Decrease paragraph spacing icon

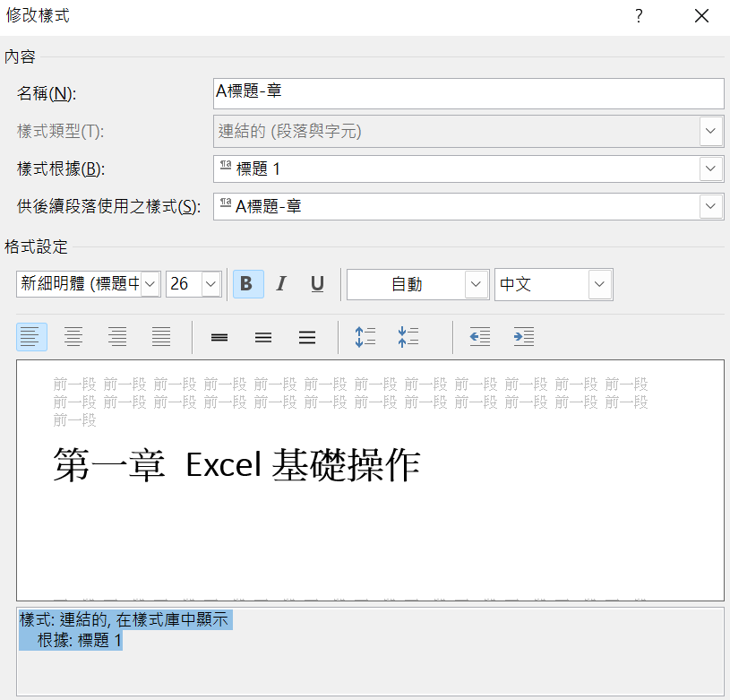(408, 337)
